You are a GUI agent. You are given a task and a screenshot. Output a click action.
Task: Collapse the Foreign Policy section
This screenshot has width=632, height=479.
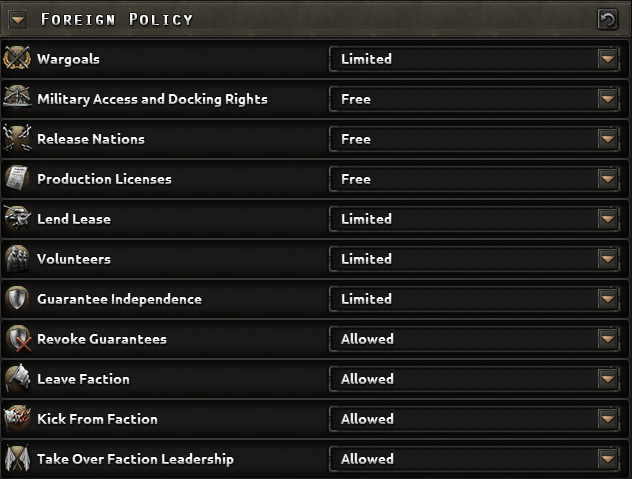[18, 20]
